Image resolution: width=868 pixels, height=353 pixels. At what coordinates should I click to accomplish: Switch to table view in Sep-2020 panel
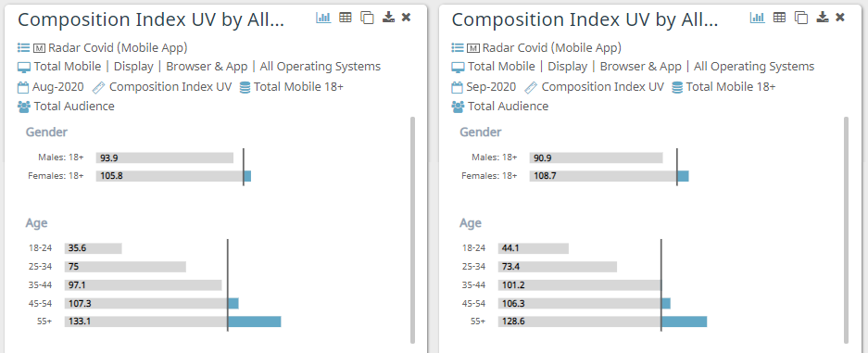[779, 18]
